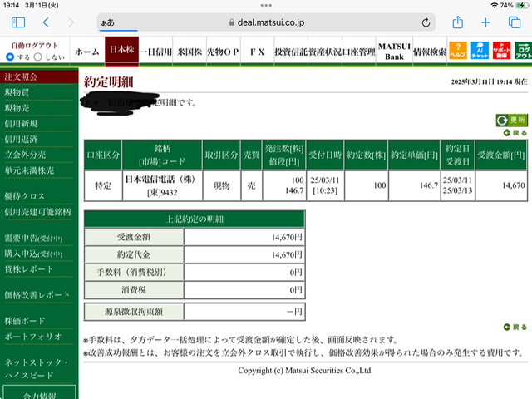
Task: Open 信用新規 in the left sidebar
Action: [x=21, y=124]
